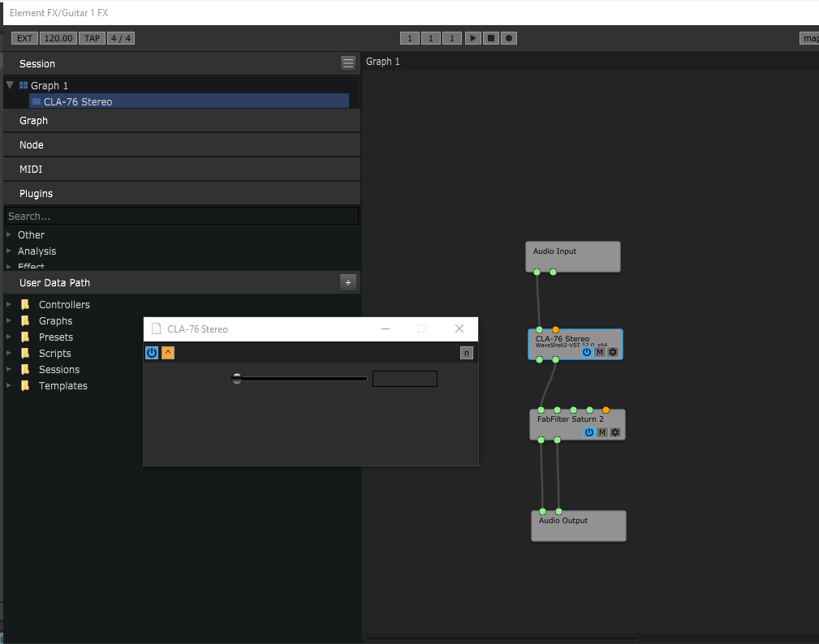Click the MIDI port dot on FabFilter Saturn 2
The height and width of the screenshot is (644, 819).
click(x=606, y=410)
